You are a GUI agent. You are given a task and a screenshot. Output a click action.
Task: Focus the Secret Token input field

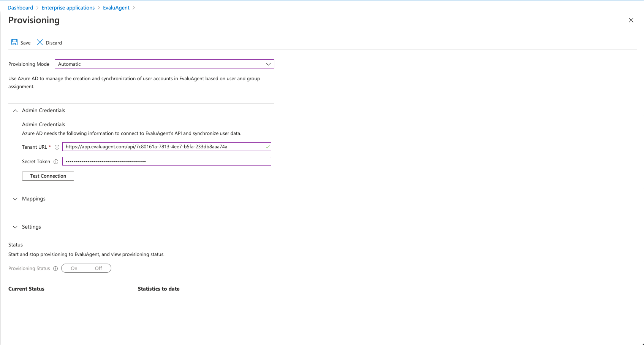point(167,161)
